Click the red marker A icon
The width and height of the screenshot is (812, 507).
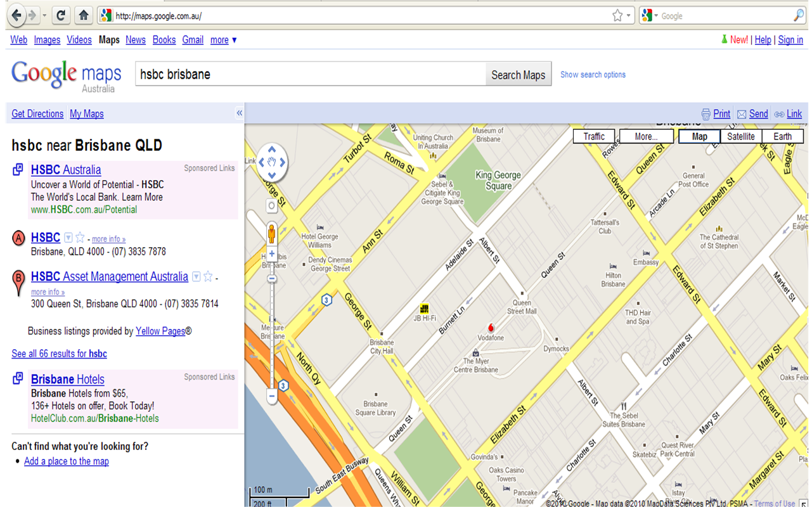[x=19, y=238]
